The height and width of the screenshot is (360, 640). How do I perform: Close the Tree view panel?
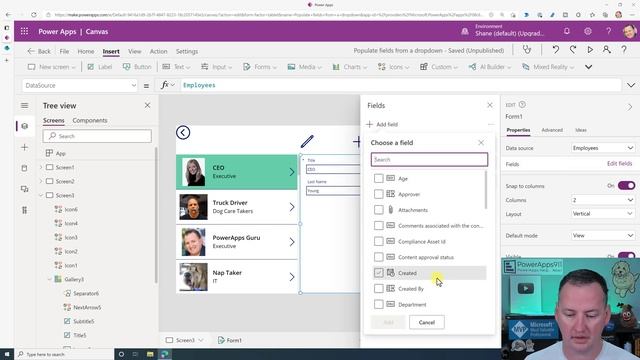[x=147, y=105]
